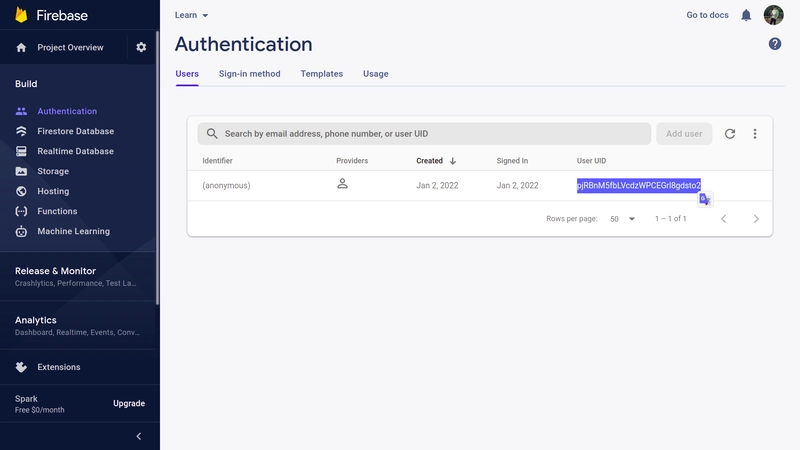Click the User UID column header
Viewport: 800px width, 450px height.
point(591,161)
